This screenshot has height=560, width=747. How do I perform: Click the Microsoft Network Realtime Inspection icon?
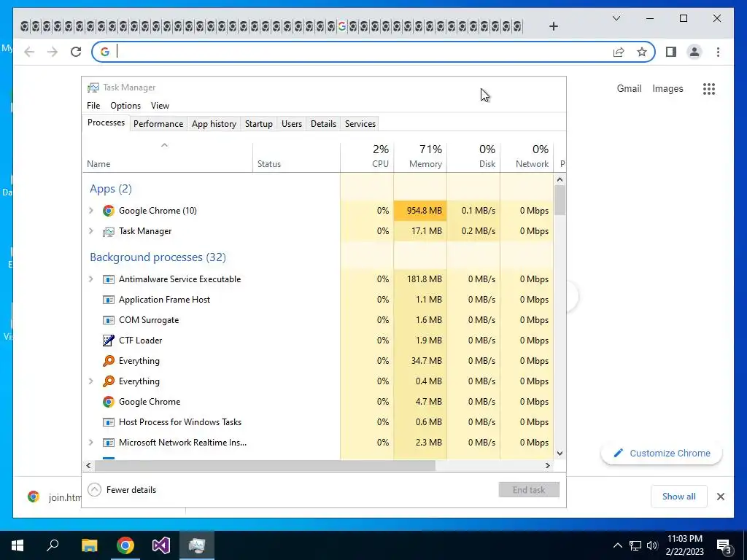pos(109,443)
